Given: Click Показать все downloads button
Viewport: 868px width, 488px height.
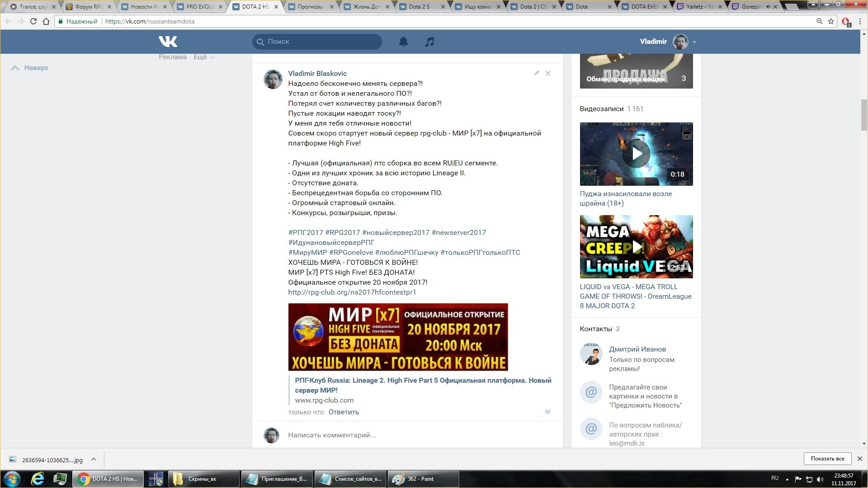Looking at the screenshot, I should tap(827, 459).
